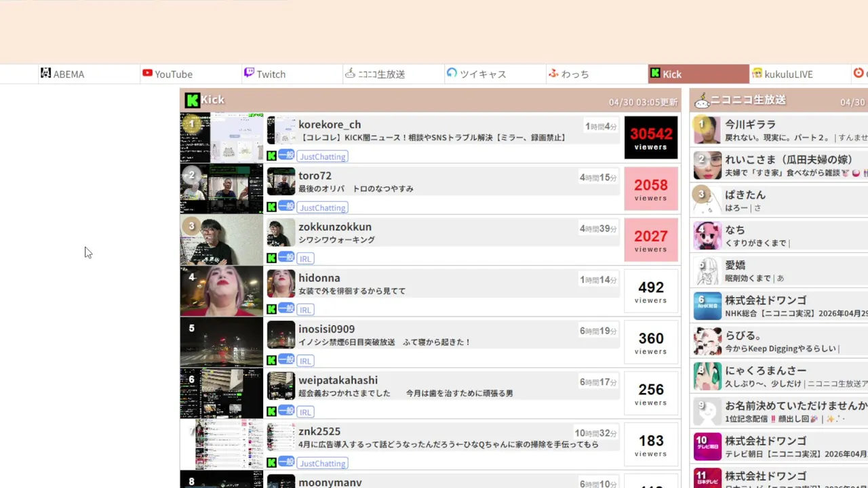
Task: Click IRL tag on zokkunzokkun row
Action: 305,259
